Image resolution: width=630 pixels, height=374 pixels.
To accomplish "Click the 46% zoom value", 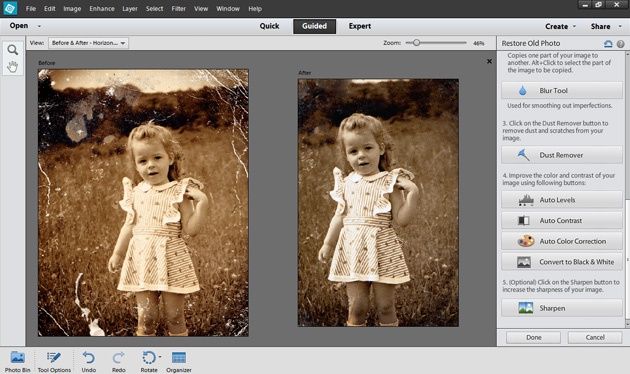I will [x=479, y=43].
